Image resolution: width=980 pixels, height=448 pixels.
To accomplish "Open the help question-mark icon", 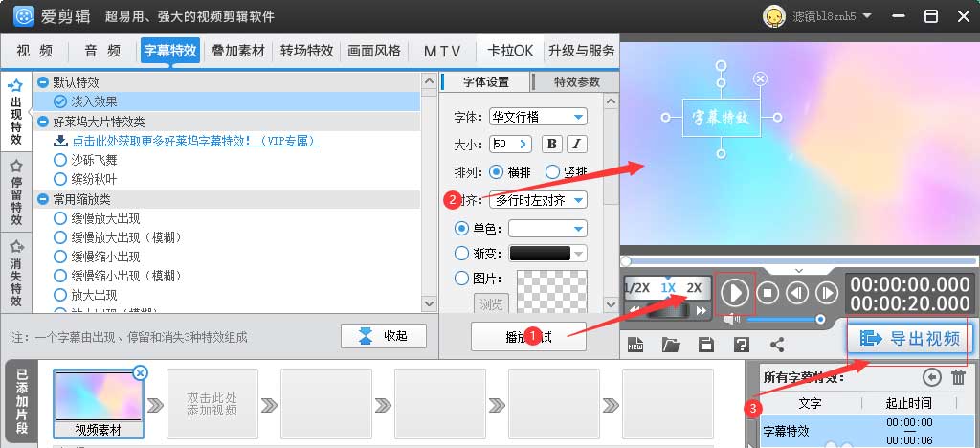I will coord(742,345).
